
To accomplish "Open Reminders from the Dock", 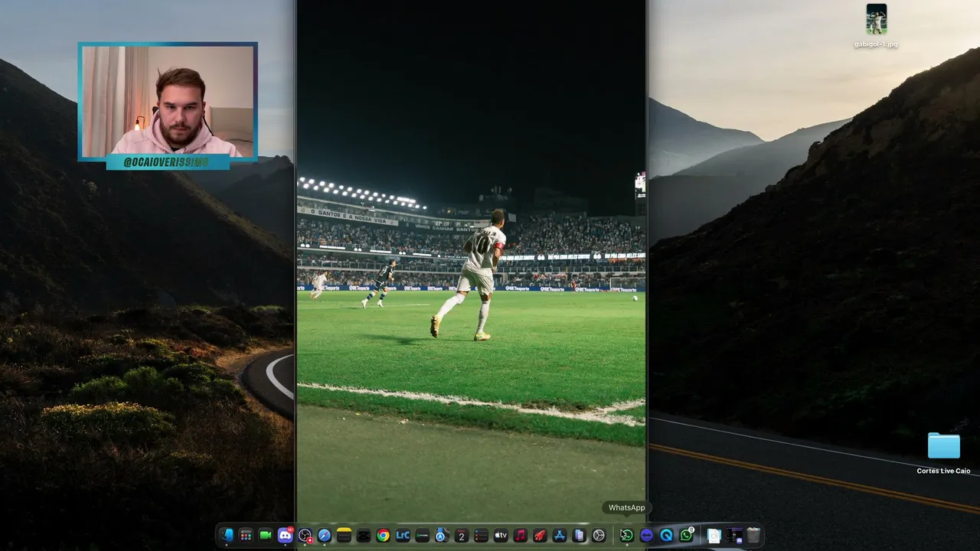I will point(481,536).
